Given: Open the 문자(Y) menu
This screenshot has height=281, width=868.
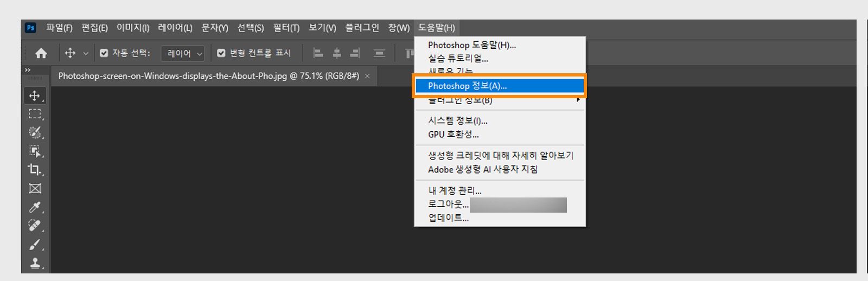Looking at the screenshot, I should click(215, 28).
